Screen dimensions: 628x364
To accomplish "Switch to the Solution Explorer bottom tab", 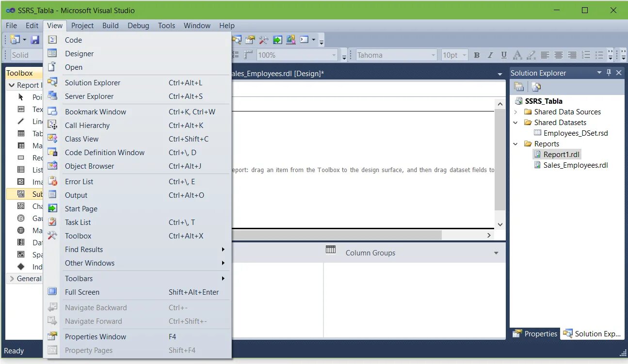I will (592, 333).
